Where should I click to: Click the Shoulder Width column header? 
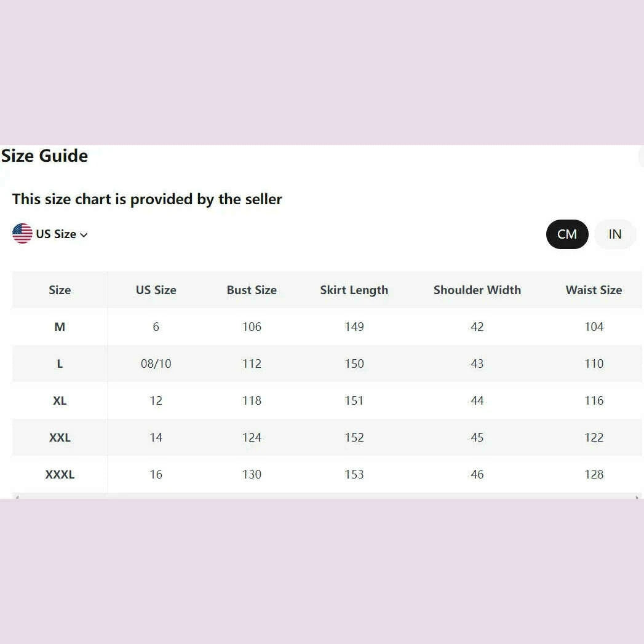click(477, 290)
